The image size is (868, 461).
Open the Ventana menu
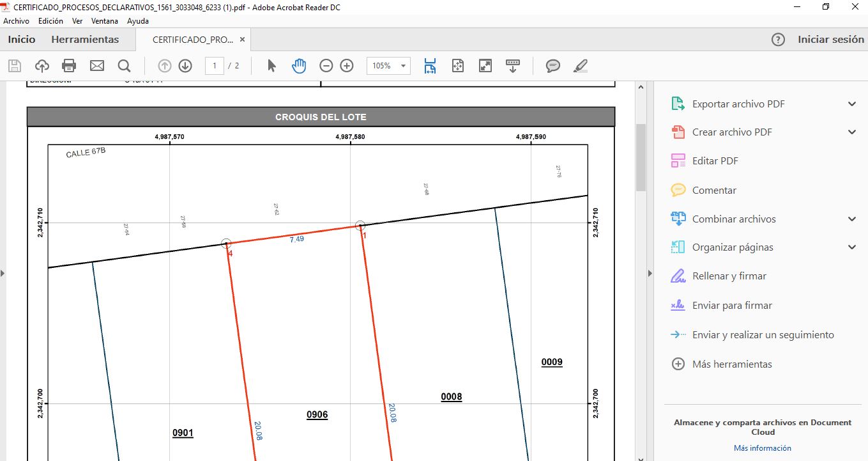click(105, 21)
